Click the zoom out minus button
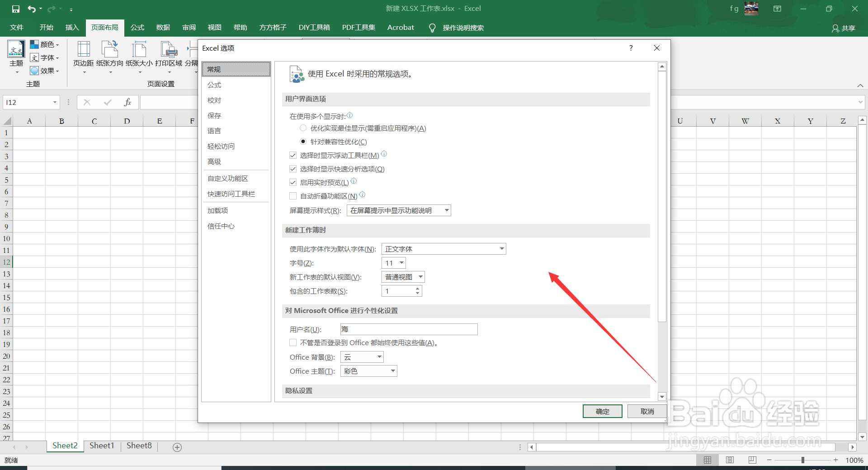Viewport: 868px width, 470px height. pyautogui.click(x=769, y=460)
